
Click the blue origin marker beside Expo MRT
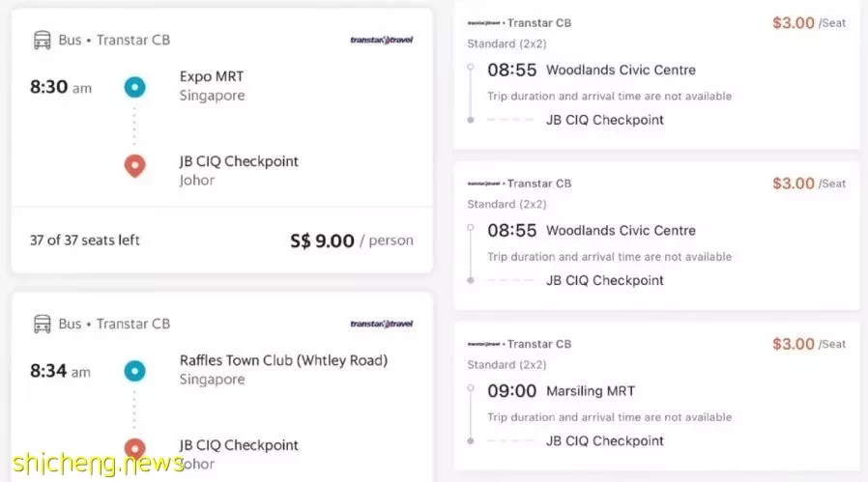[x=134, y=87]
